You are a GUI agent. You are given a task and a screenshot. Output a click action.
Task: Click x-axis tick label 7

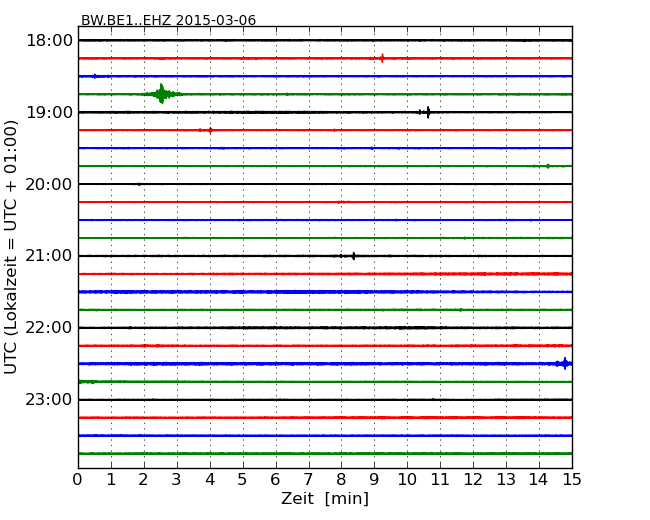(308, 480)
